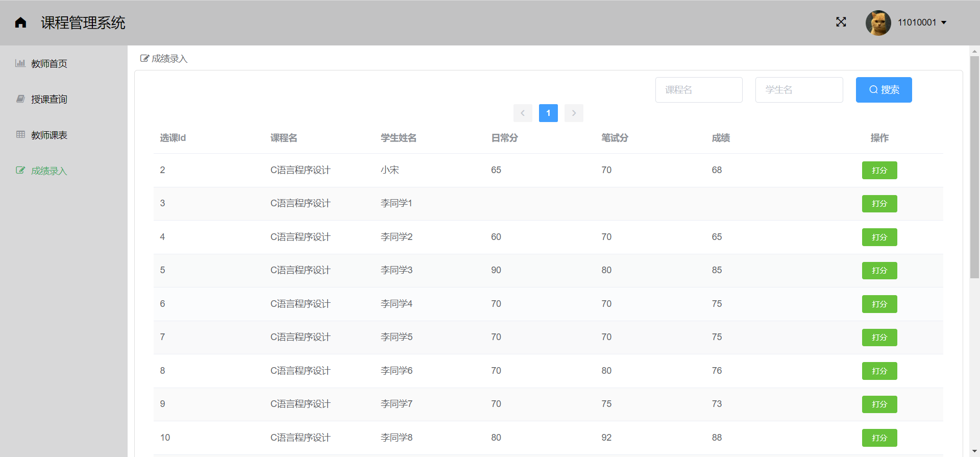Click the vertical scrollbar thumb

tap(974, 167)
